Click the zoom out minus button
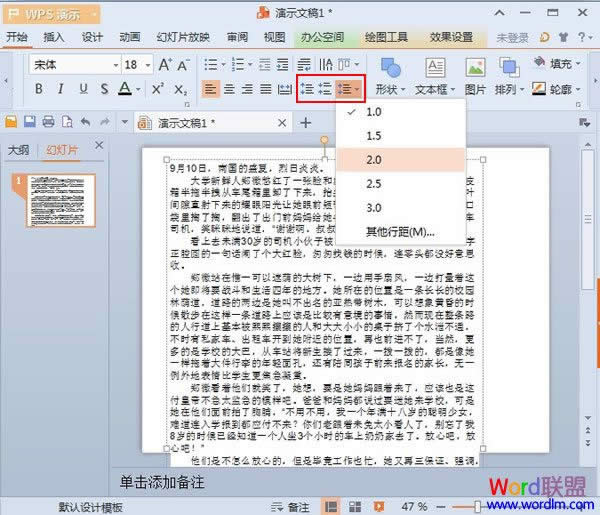 (441, 507)
